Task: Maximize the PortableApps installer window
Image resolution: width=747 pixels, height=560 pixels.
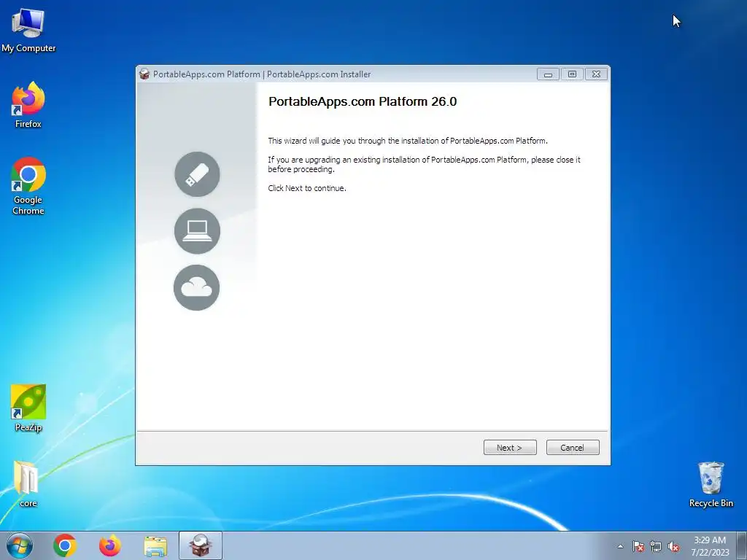Action: point(572,74)
